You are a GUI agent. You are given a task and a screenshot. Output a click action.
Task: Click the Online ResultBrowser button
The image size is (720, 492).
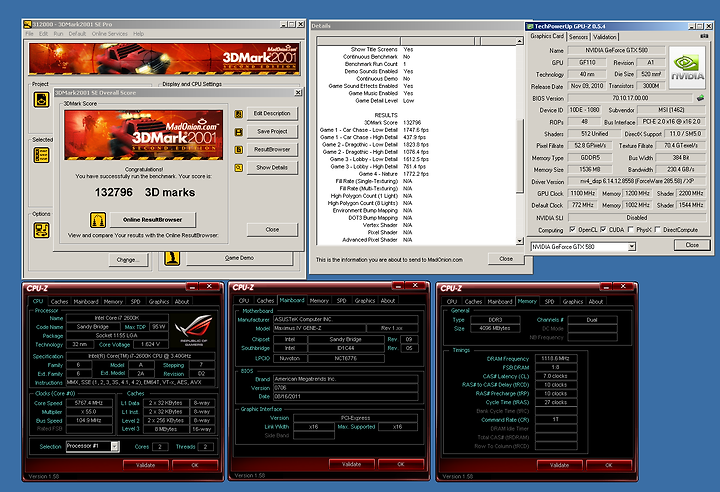[x=152, y=220]
